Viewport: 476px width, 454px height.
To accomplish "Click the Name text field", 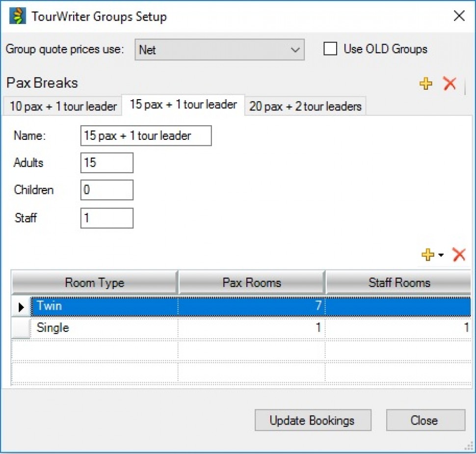I will click(146, 136).
